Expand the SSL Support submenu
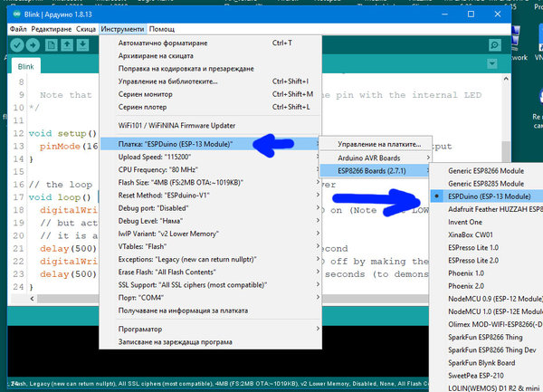Image resolution: width=543 pixels, height=392 pixels. click(x=211, y=285)
